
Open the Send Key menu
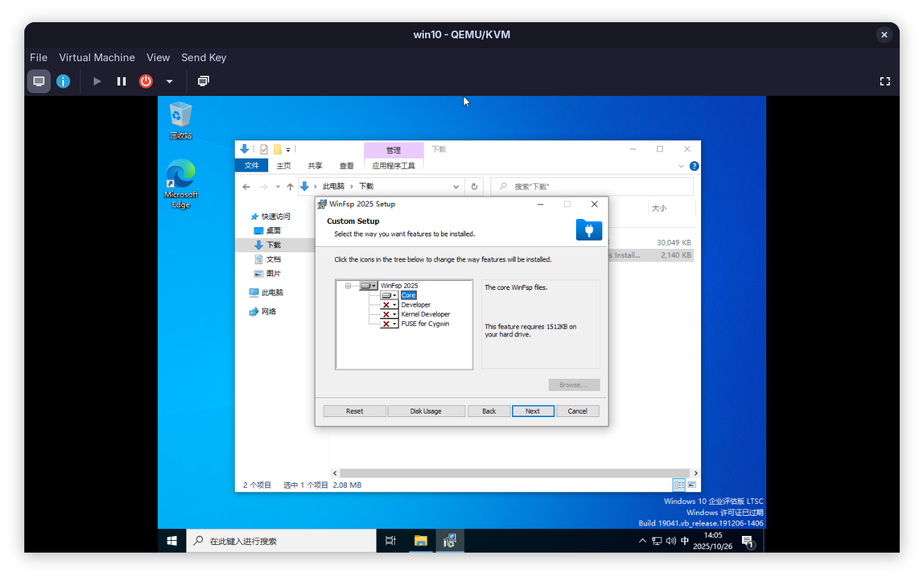click(x=204, y=58)
